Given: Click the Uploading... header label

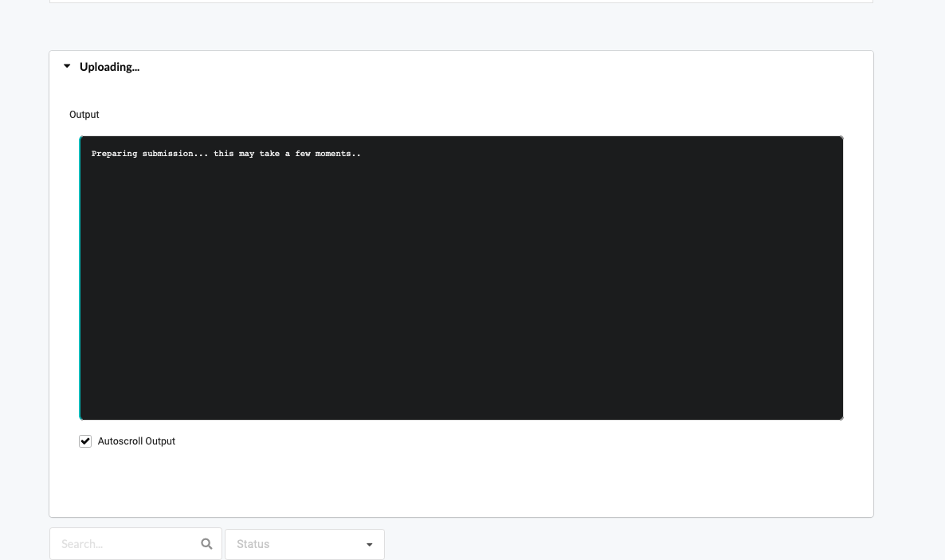Looking at the screenshot, I should (x=109, y=67).
